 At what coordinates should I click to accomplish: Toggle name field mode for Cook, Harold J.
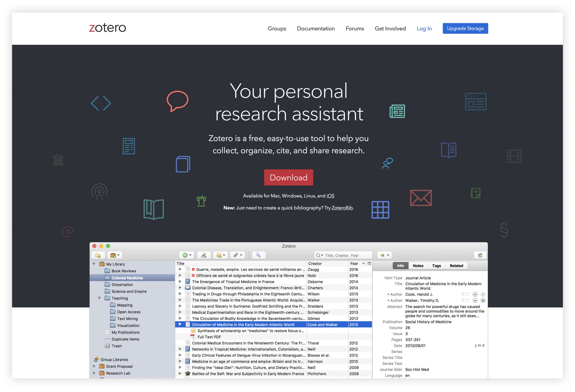point(466,294)
